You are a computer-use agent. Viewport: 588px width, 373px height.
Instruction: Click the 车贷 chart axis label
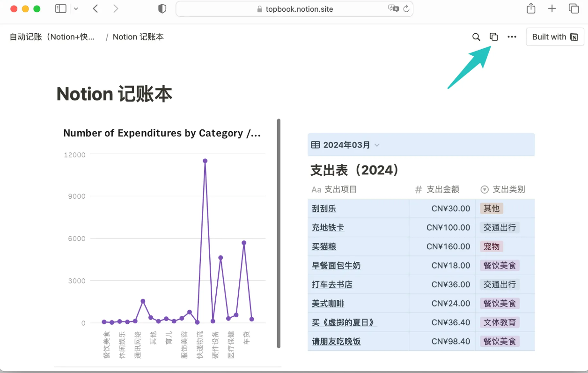247,338
